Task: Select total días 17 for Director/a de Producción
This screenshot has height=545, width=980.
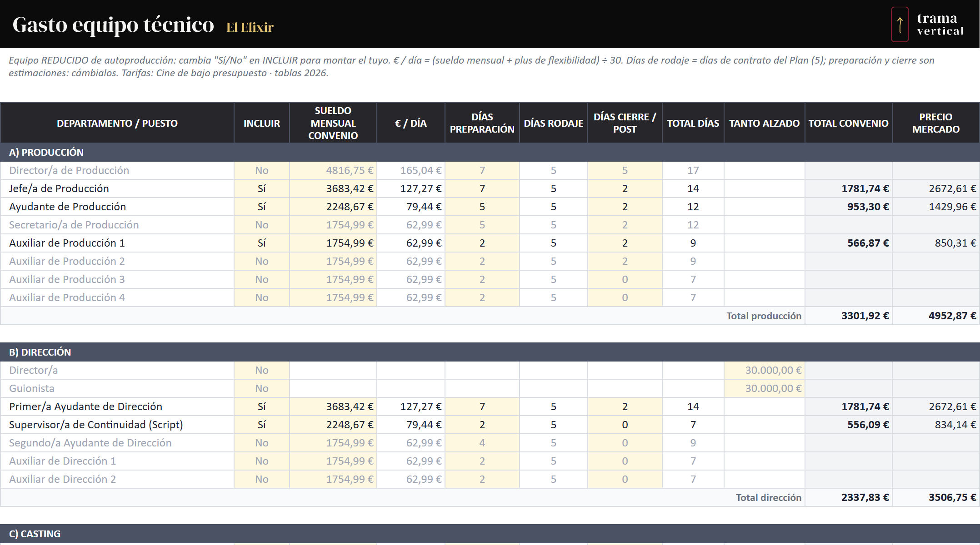Action: (693, 170)
